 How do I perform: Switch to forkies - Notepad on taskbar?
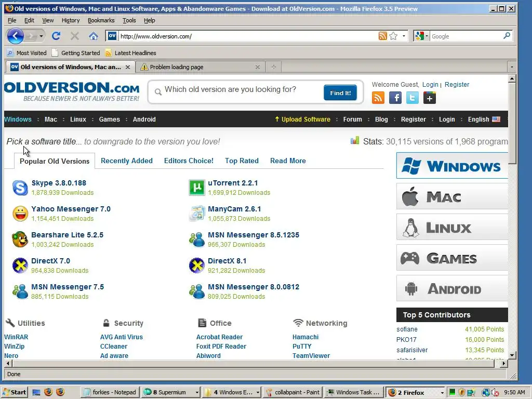(x=110, y=392)
